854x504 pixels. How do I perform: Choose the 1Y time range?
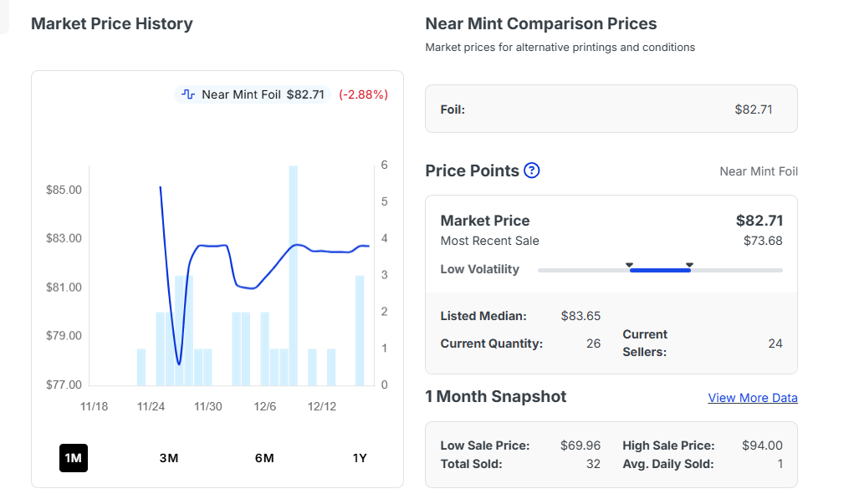point(360,458)
